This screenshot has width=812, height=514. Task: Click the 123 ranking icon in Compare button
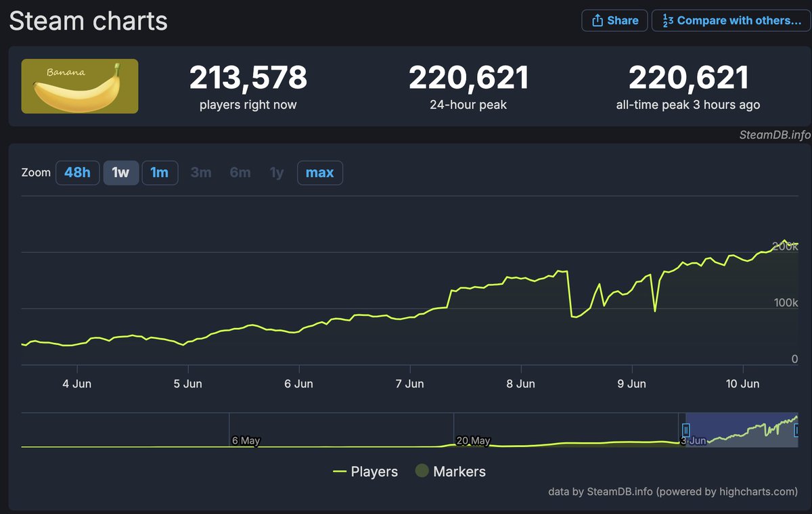click(667, 20)
